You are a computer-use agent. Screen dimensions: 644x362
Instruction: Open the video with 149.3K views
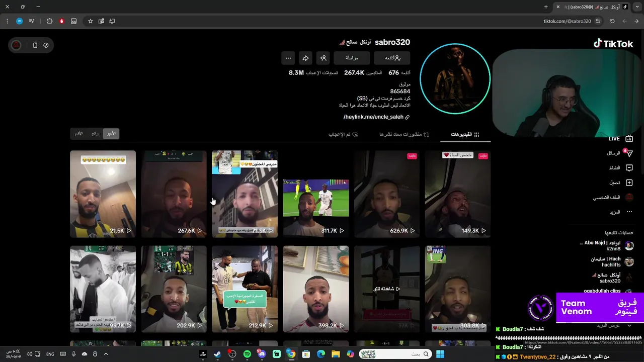[x=457, y=194]
